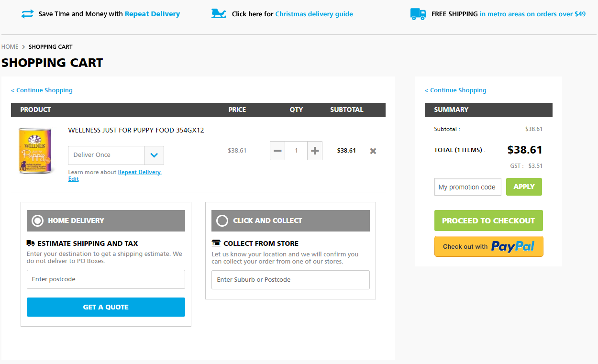Viewport: 598px width, 364px height.
Task: Click the large total amount $38.61
Action: coord(525,150)
